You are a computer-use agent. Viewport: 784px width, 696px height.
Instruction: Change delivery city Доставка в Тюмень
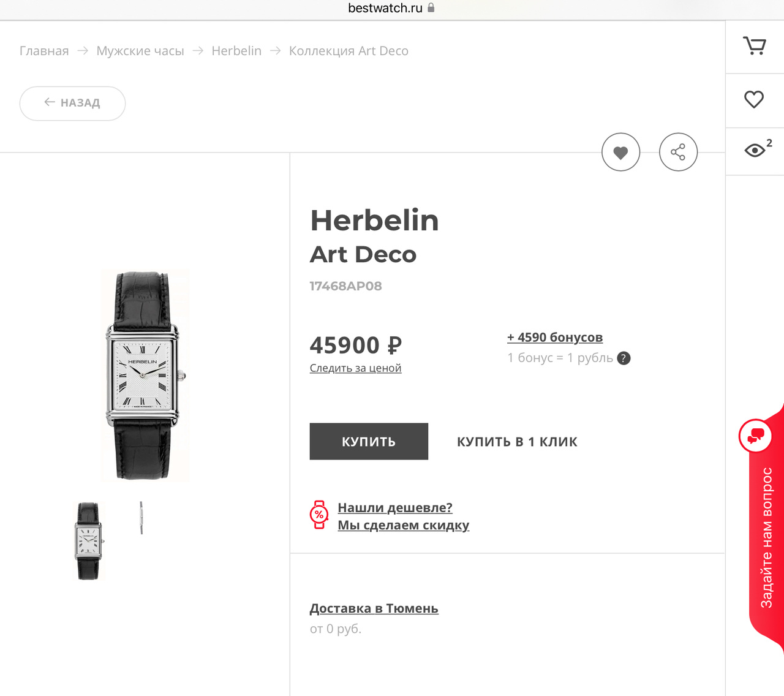tap(374, 608)
